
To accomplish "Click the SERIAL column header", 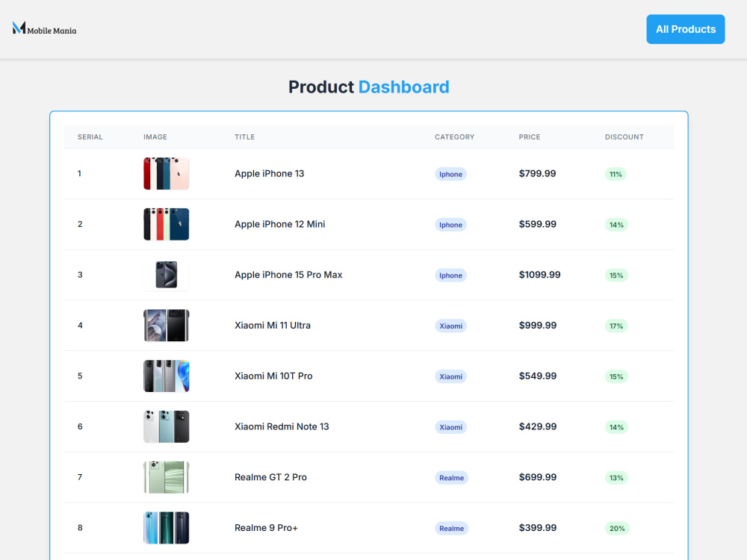I will tap(90, 137).
